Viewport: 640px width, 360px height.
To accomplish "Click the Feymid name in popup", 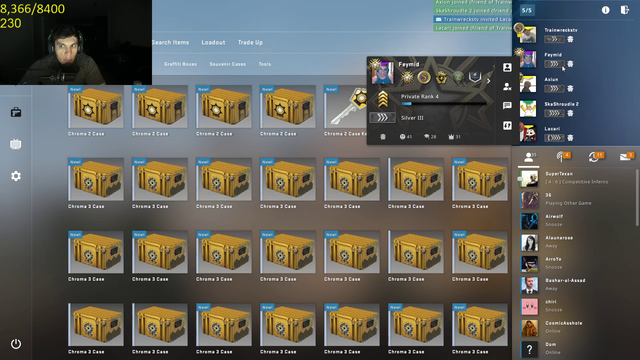I will (409, 64).
